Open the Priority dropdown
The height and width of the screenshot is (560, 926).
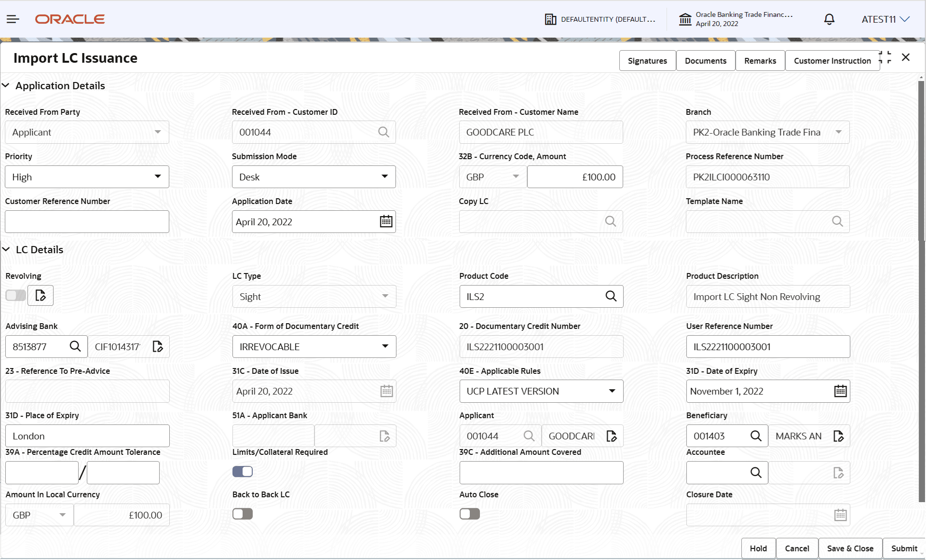87,177
